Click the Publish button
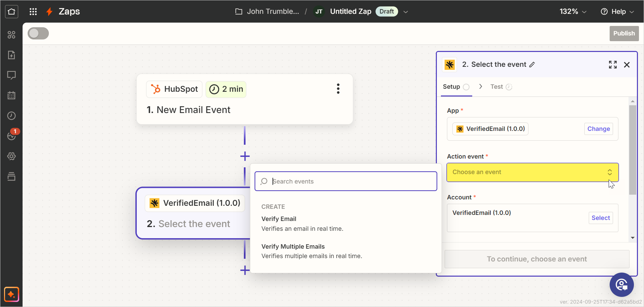Image resolution: width=644 pixels, height=307 pixels. point(624,33)
